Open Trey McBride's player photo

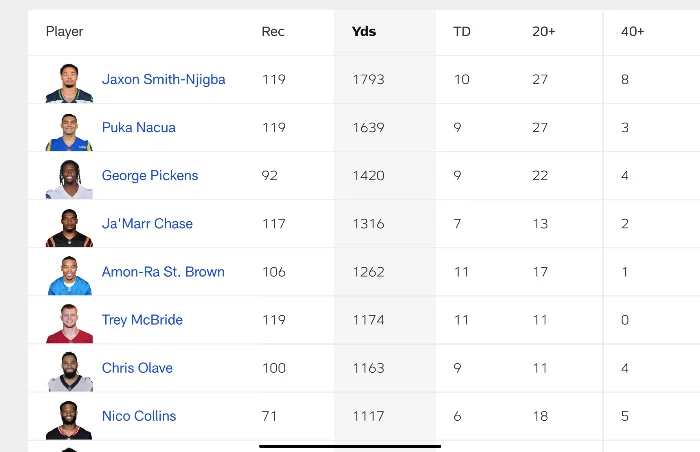pos(69,321)
